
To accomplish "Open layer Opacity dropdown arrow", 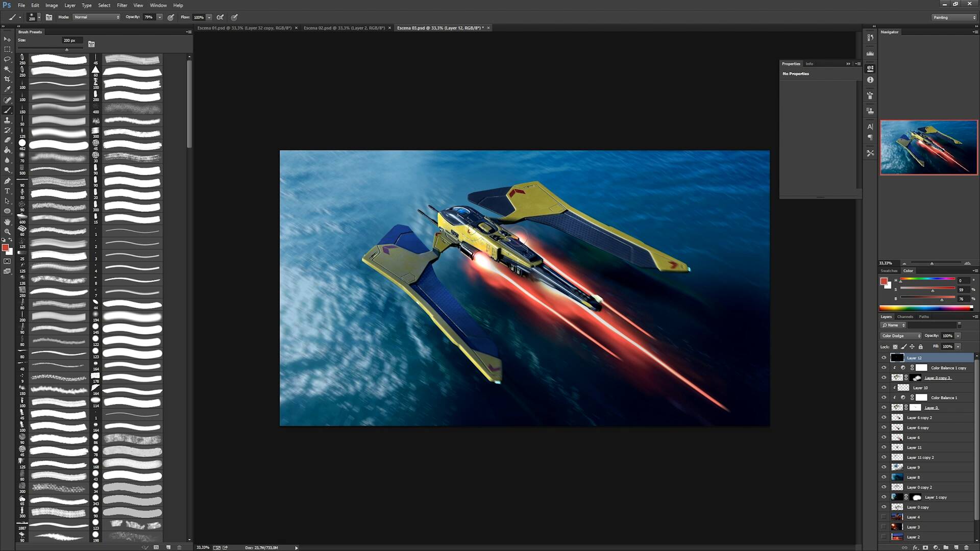I will (958, 336).
